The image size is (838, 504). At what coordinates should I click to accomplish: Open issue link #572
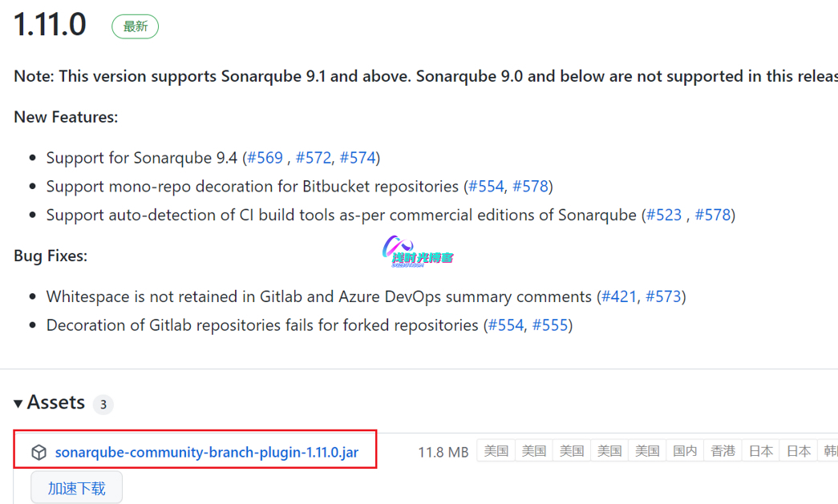(x=313, y=158)
